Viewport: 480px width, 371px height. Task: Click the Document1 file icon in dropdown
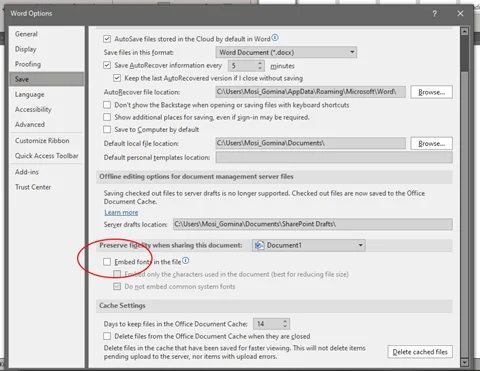[x=259, y=245]
